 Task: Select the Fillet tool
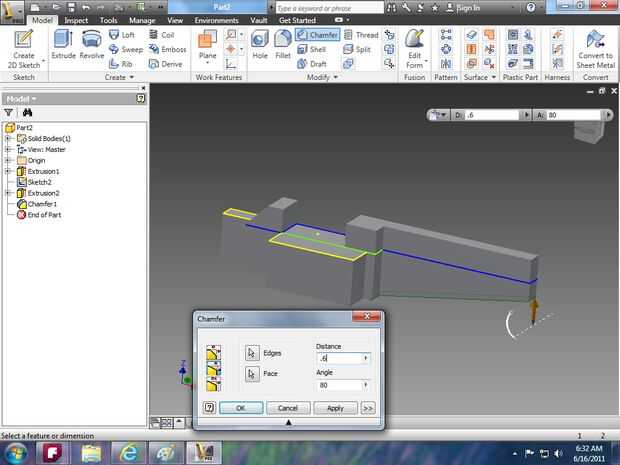pos(283,44)
